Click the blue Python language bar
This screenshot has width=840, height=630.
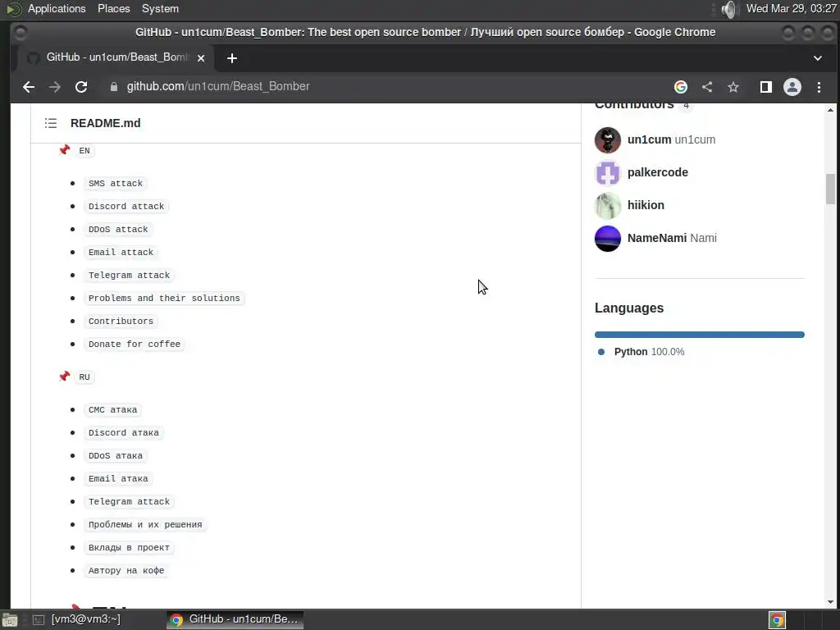[x=699, y=335]
